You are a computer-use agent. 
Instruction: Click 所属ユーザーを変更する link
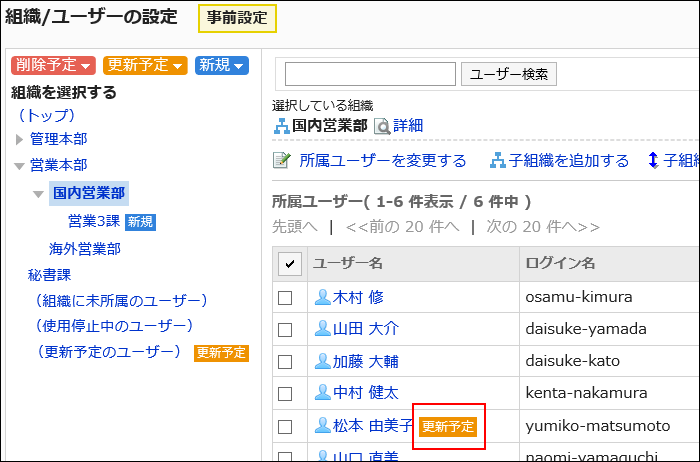click(383, 161)
